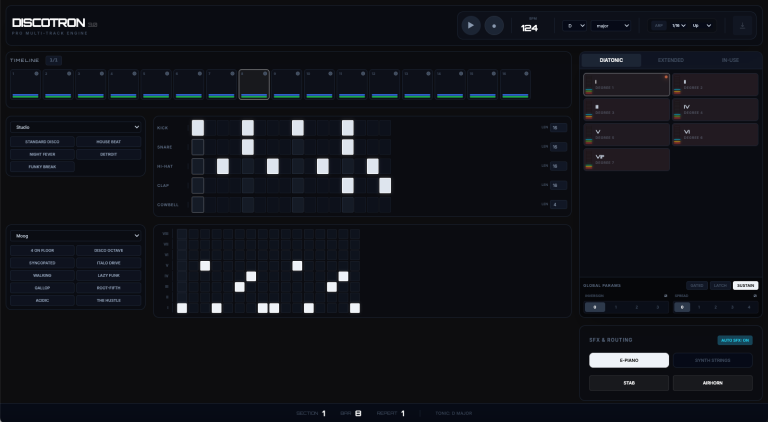768x422 pixels.
Task: Open the scale dropdown showing major
Action: tap(611, 25)
